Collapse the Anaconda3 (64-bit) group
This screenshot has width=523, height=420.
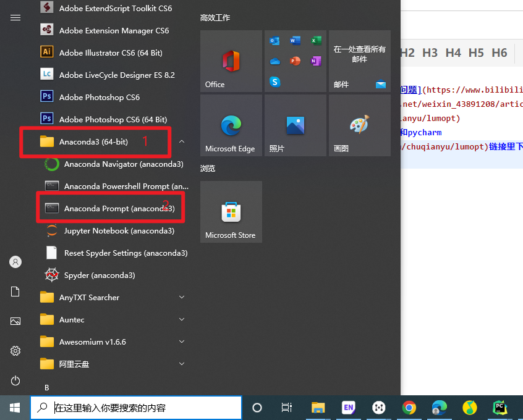point(182,141)
